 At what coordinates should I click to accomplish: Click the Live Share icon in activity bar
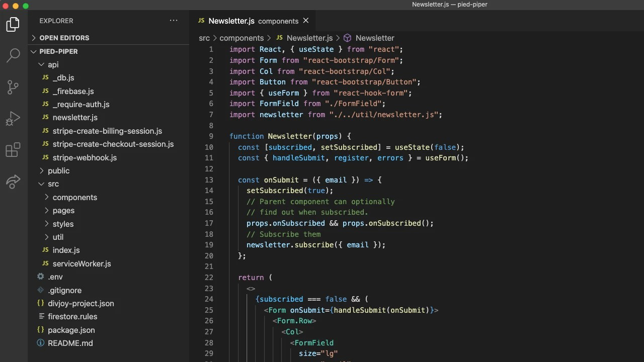pyautogui.click(x=13, y=181)
